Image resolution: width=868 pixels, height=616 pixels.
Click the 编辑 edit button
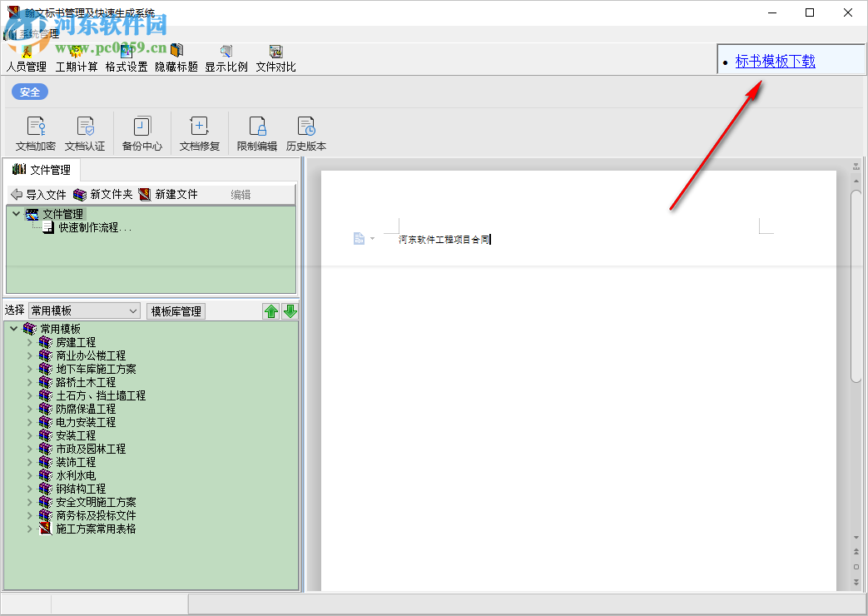(241, 195)
